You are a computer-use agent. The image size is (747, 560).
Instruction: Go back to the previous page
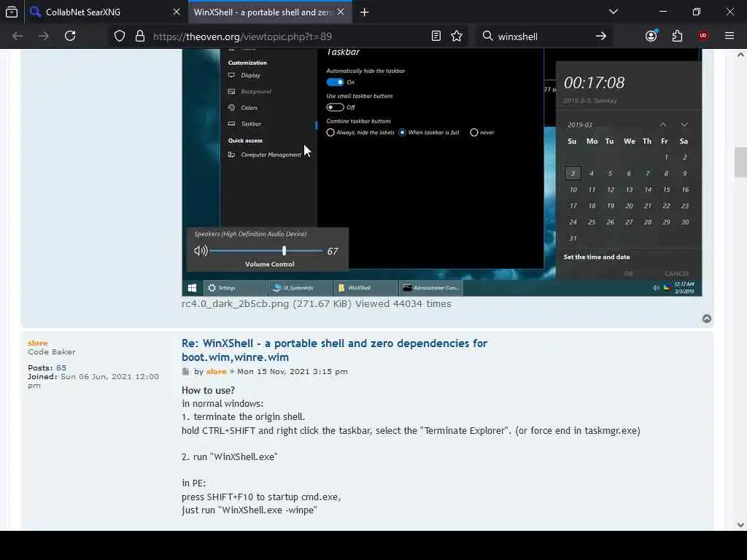tap(18, 36)
